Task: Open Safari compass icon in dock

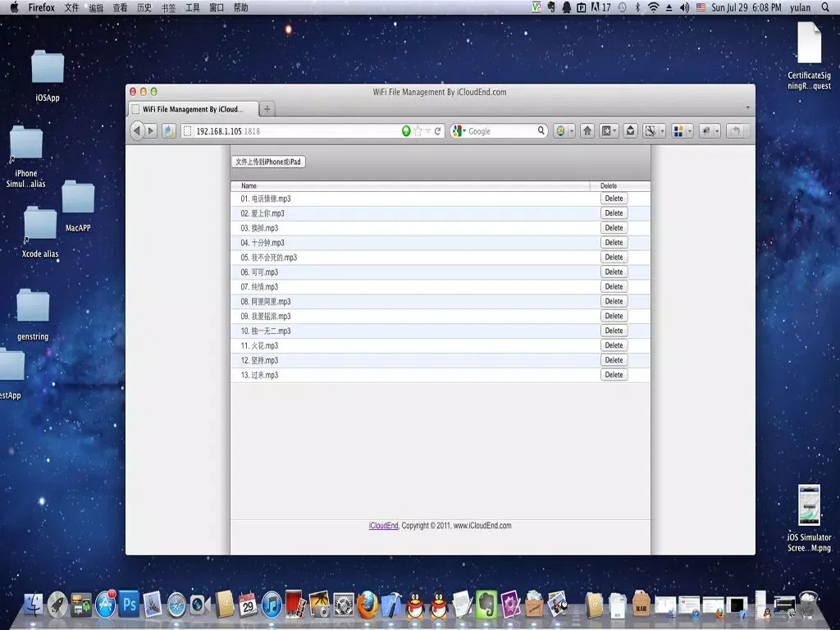Action: (x=176, y=605)
